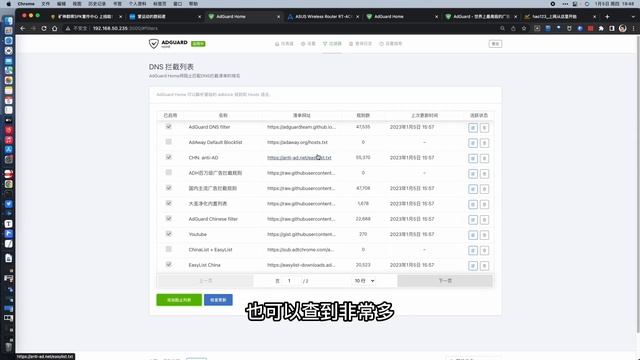This screenshot has height=360, width=640.
Task: Reload the current page
Action: click(44, 29)
